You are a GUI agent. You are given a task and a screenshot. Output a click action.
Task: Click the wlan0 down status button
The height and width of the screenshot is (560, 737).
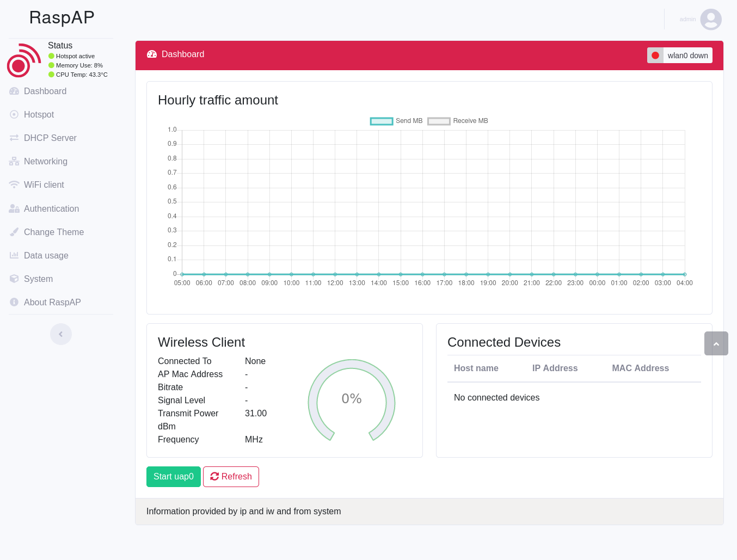tap(680, 56)
